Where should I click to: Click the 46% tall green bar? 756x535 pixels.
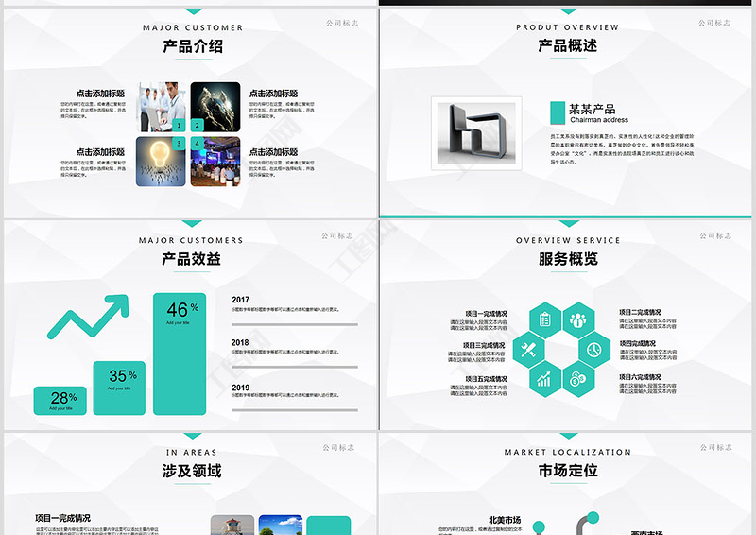pos(180,353)
